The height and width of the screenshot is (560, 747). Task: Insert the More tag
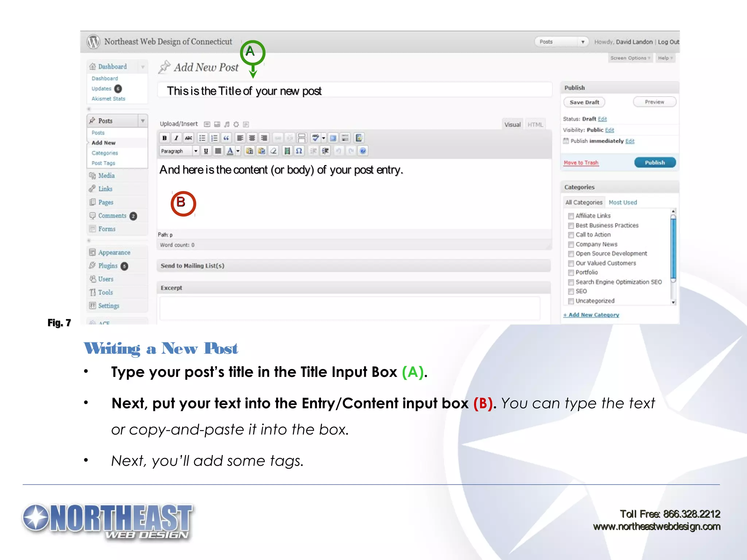[x=302, y=138]
